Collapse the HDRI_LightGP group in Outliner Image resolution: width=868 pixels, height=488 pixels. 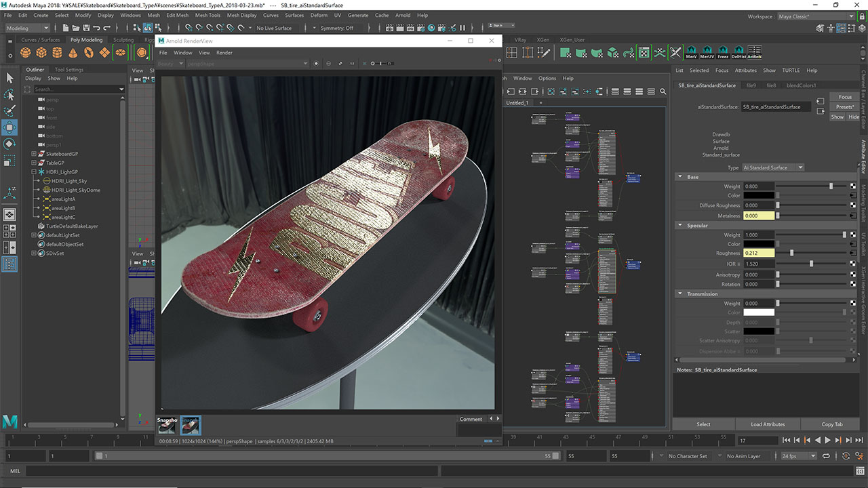[x=34, y=172]
